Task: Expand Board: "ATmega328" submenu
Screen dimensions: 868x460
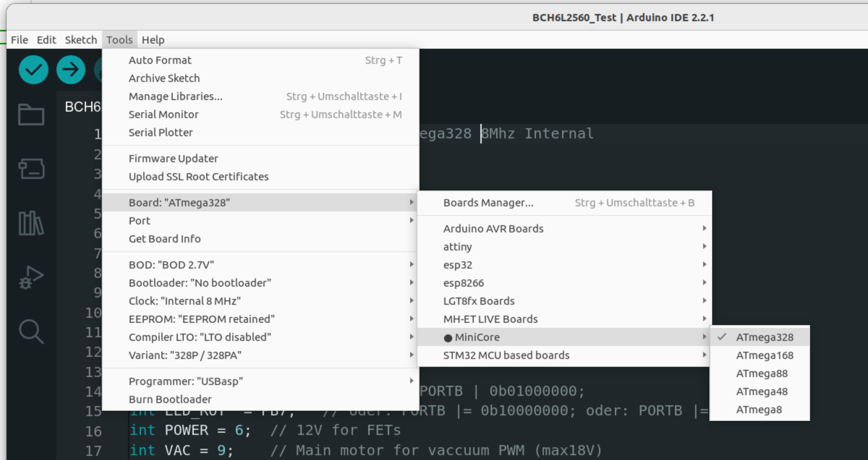Action: (x=260, y=203)
